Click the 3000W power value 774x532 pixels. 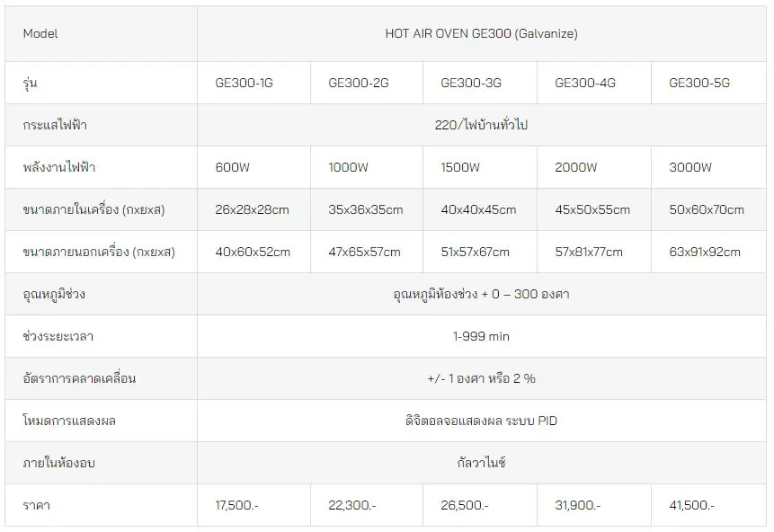coord(690,167)
